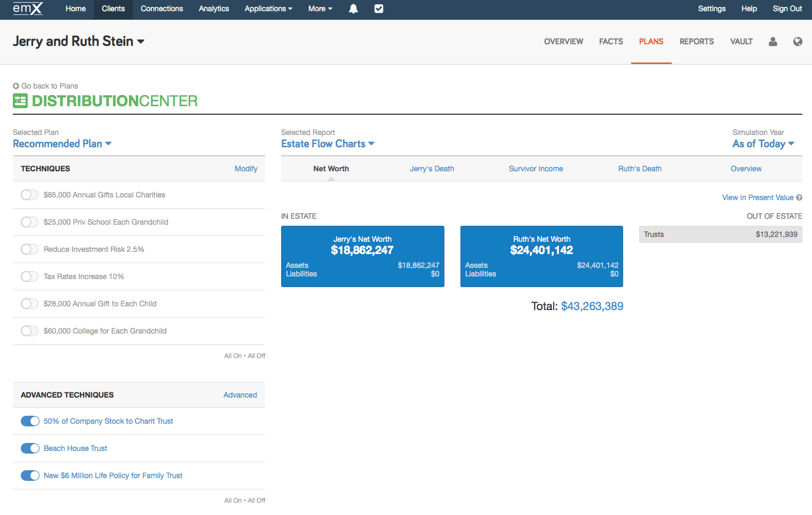Screen dimensions: 812x515
Task: Open the client profile person icon
Action: point(773,42)
